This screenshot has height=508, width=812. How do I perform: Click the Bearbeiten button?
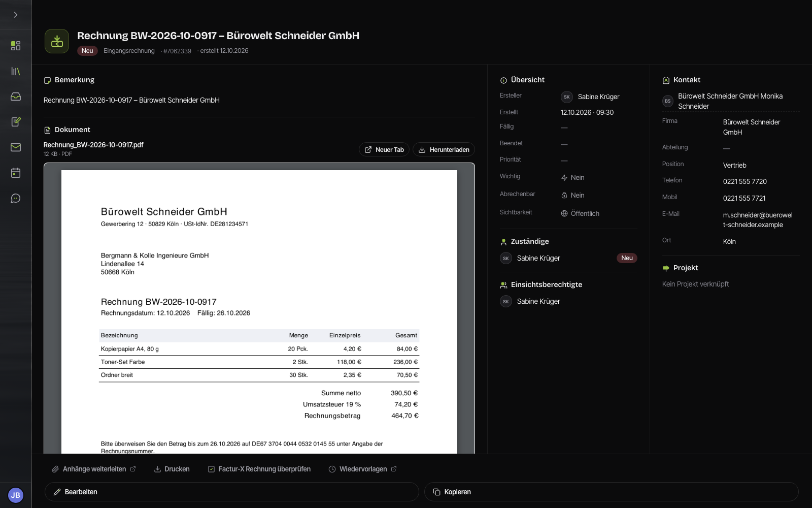pos(232,492)
